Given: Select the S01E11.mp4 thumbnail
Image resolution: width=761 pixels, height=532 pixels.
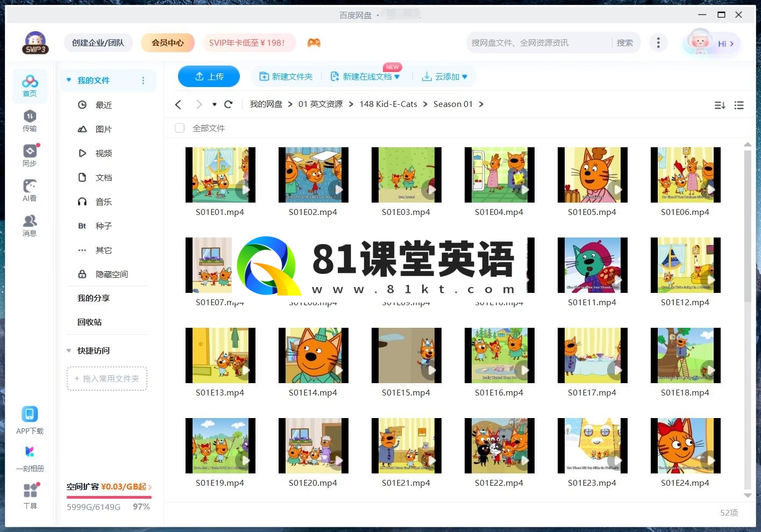Looking at the screenshot, I should click(593, 265).
